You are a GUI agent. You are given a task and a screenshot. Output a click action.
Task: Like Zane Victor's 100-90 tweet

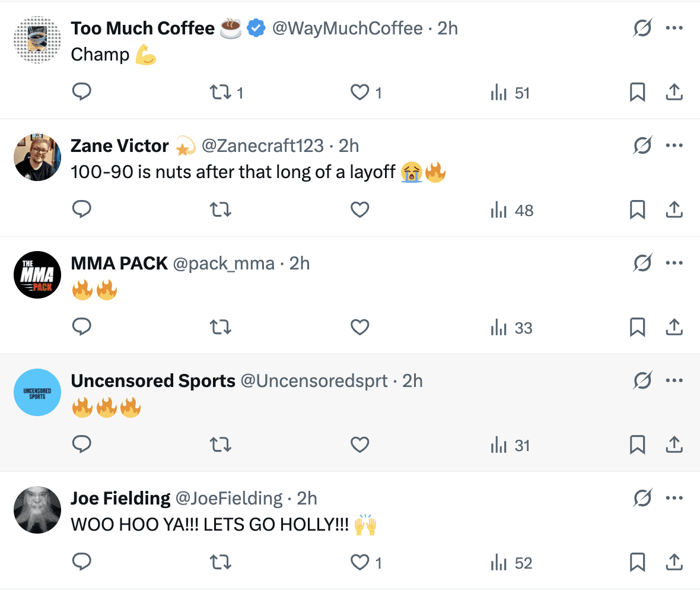coord(360,210)
